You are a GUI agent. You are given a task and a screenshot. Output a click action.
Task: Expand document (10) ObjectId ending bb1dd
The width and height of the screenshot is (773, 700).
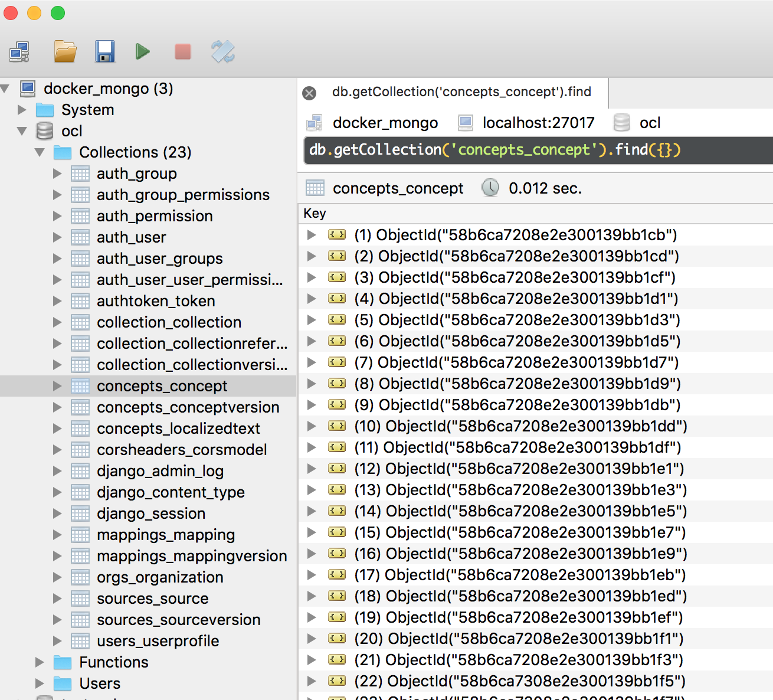point(311,426)
